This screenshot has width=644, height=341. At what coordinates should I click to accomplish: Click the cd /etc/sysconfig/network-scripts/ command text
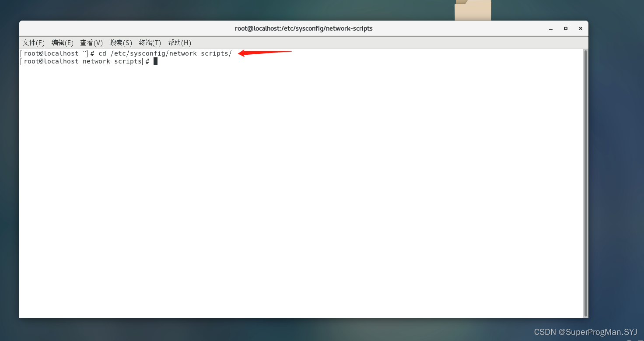[x=165, y=53]
